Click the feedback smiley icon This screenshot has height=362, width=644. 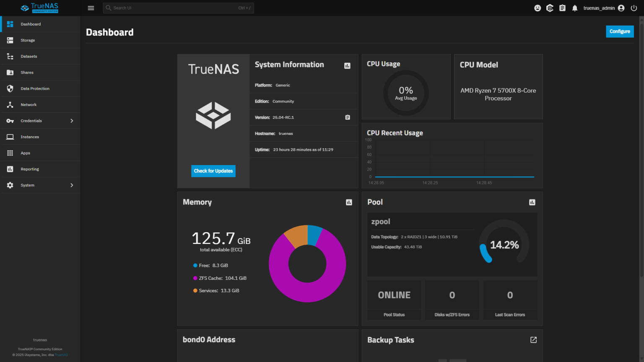click(x=537, y=8)
